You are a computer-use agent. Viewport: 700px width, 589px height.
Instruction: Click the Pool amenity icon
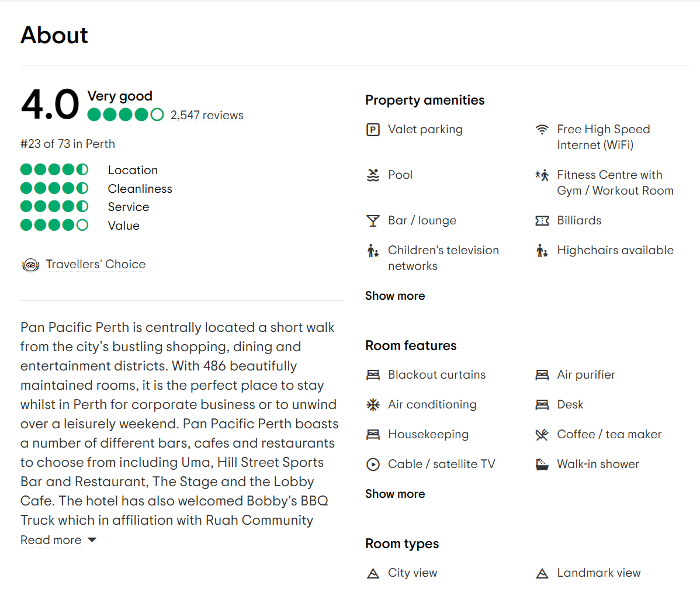[x=373, y=175]
